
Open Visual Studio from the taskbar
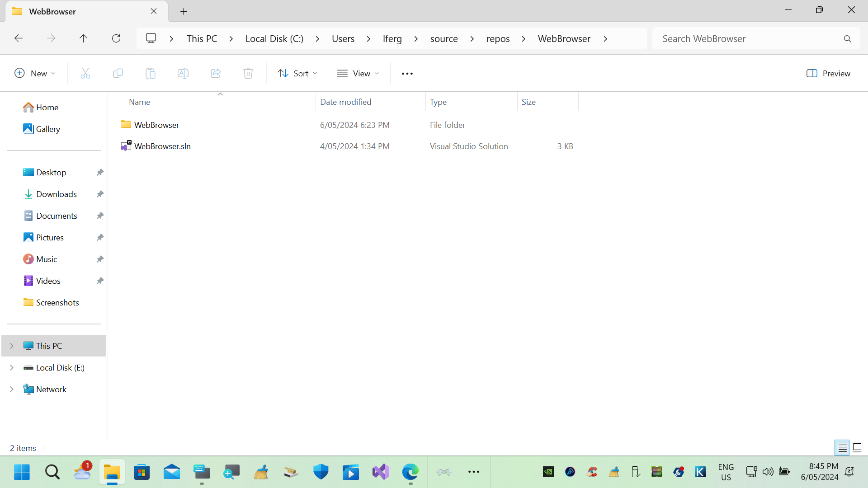380,471
